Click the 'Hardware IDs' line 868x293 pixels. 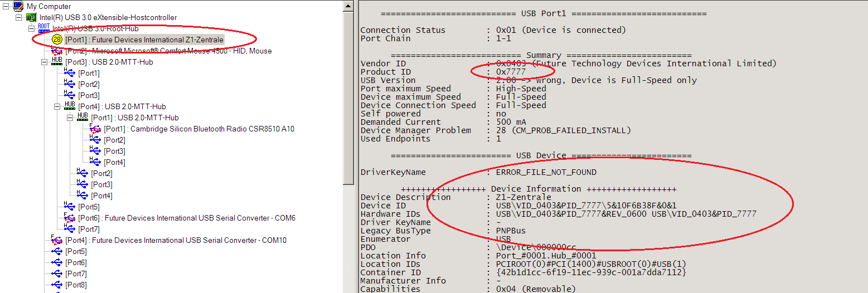click(558, 214)
